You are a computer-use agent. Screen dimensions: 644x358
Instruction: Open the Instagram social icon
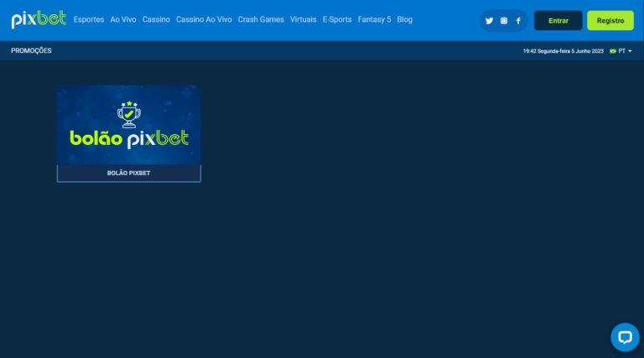click(504, 20)
